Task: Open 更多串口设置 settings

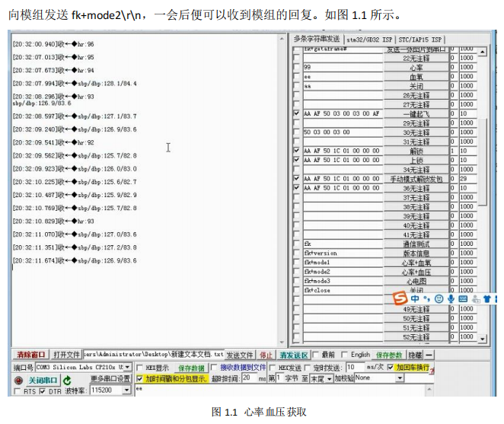Action: click(x=110, y=378)
